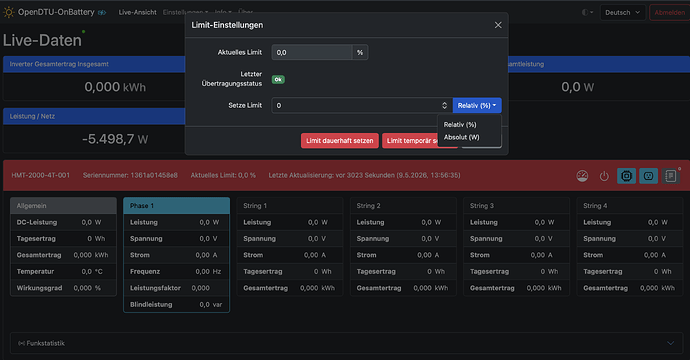Open grid profile outlet icon button
This screenshot has width=690, height=360.
(648, 176)
